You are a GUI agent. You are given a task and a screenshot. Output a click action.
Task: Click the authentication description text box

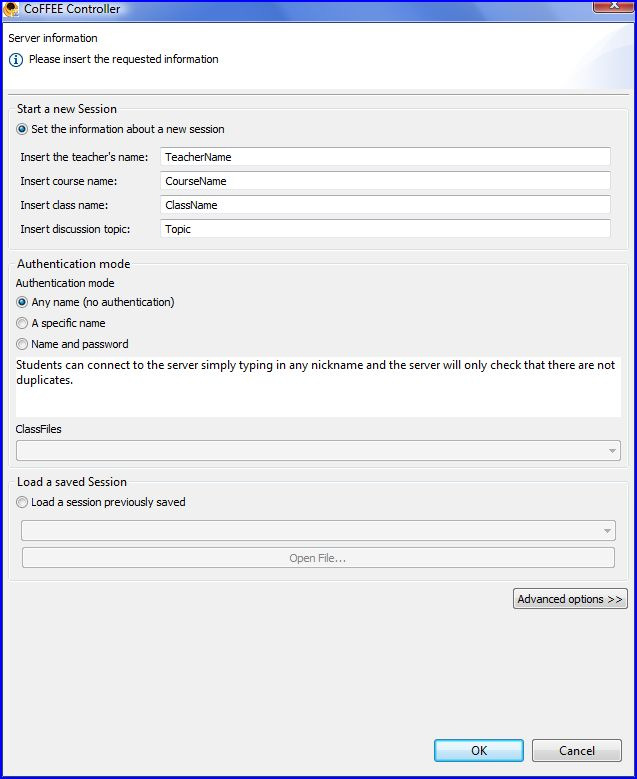point(318,387)
